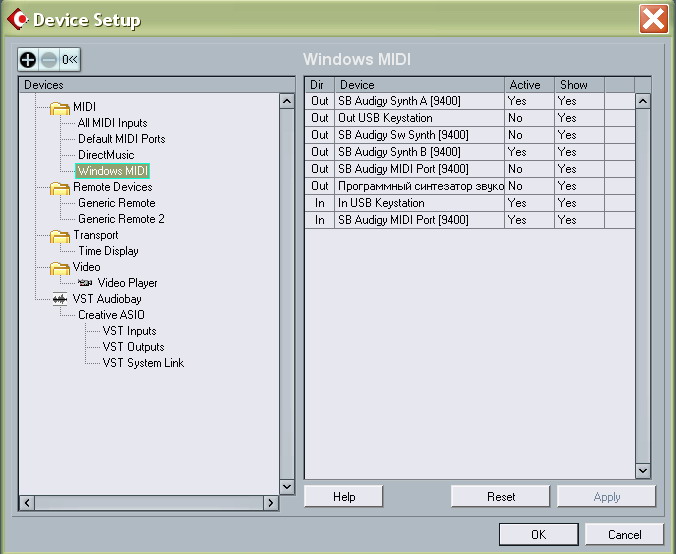Click the Cubase logo in title bar
Viewport: 676px width, 554px height.
click(x=17, y=19)
